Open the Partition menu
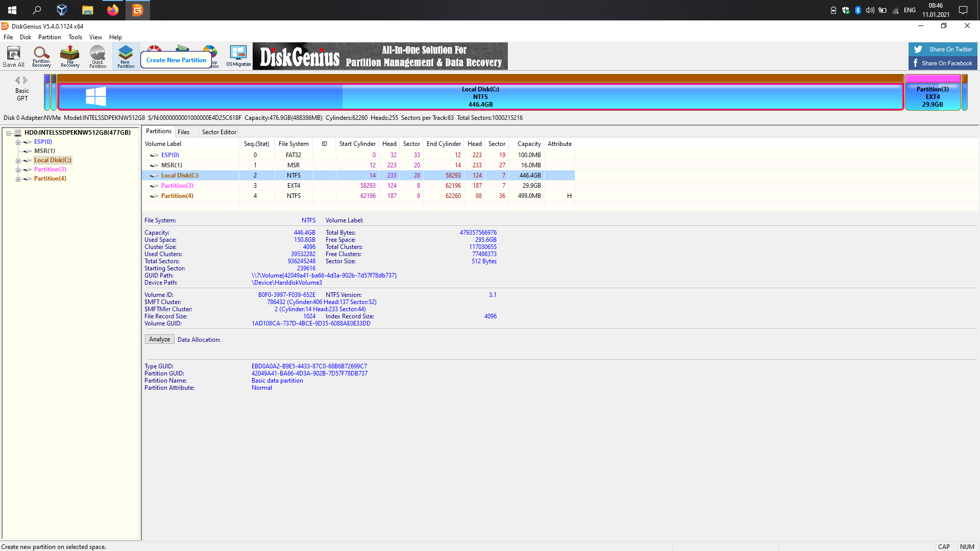The image size is (980, 551). pos(50,37)
